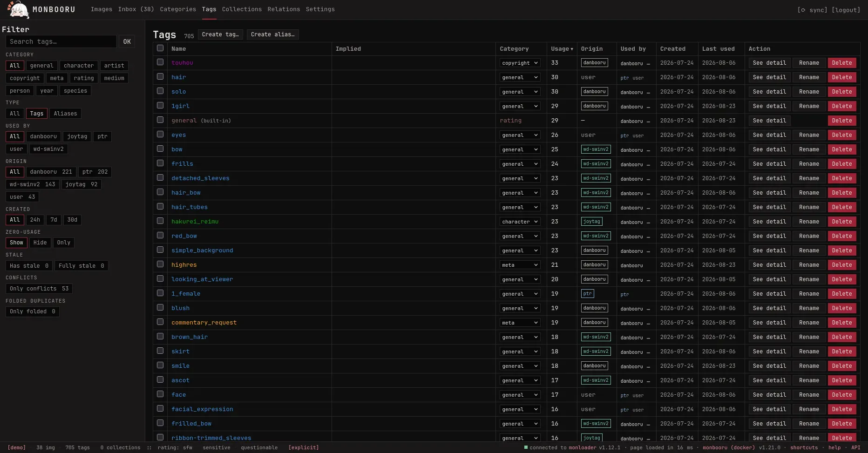868x453 pixels.
Task: Select the checkbox next to hair_bow
Action: point(160,192)
